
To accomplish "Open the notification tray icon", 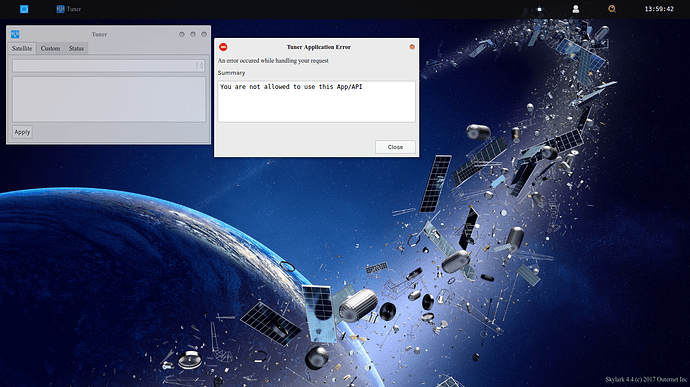I will pyautogui.click(x=539, y=9).
